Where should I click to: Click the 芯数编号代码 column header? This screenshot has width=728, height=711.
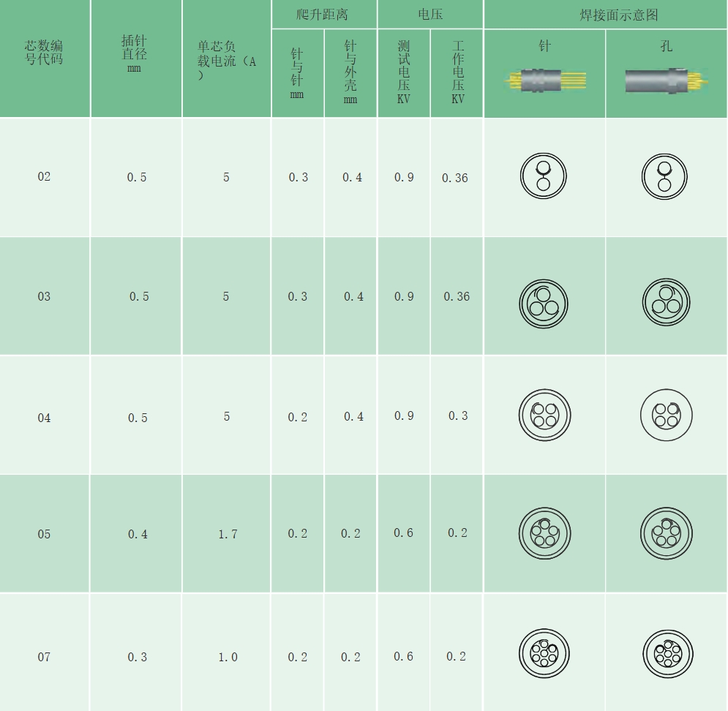[44, 53]
